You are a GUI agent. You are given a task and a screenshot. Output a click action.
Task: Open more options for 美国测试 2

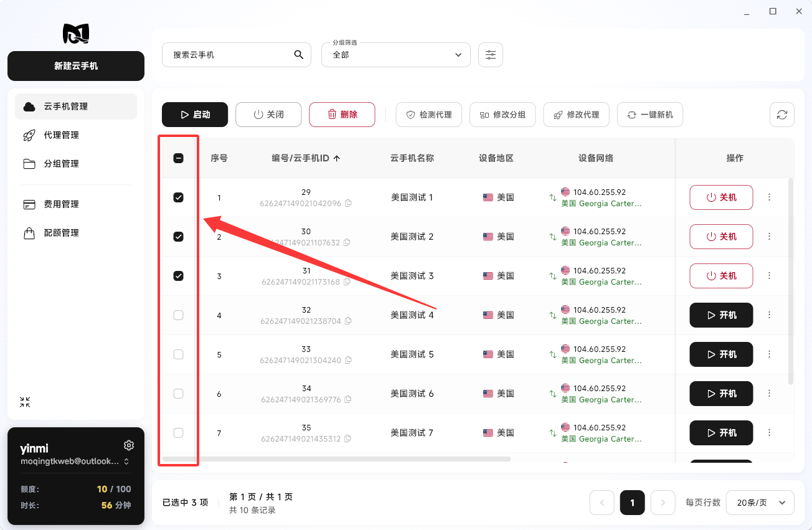coord(769,237)
